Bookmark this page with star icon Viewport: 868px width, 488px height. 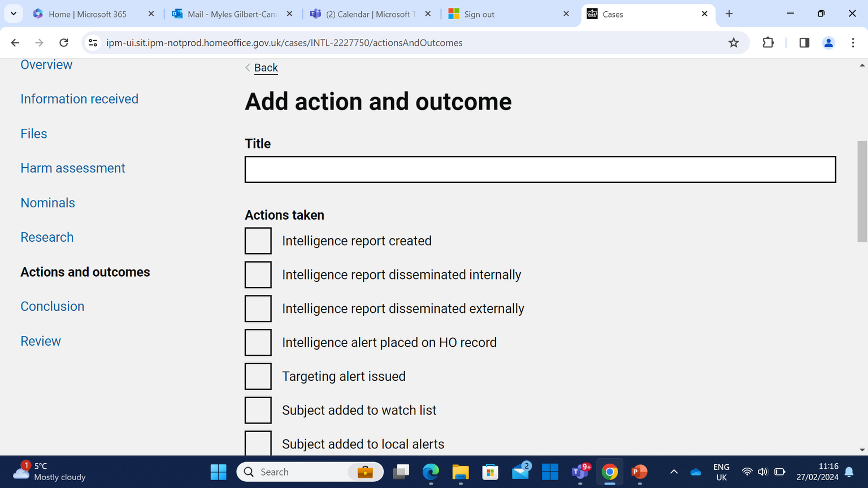[x=734, y=43]
